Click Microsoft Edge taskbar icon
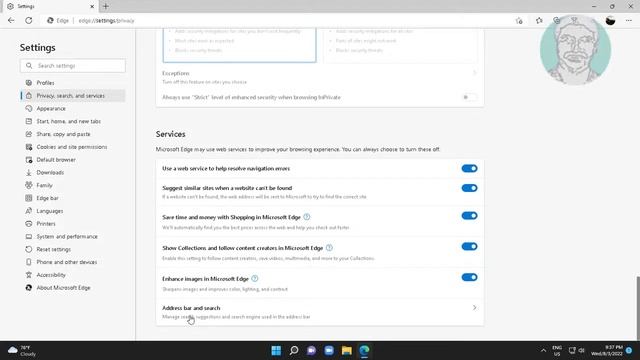This screenshot has height=360, width=640. 364,351
